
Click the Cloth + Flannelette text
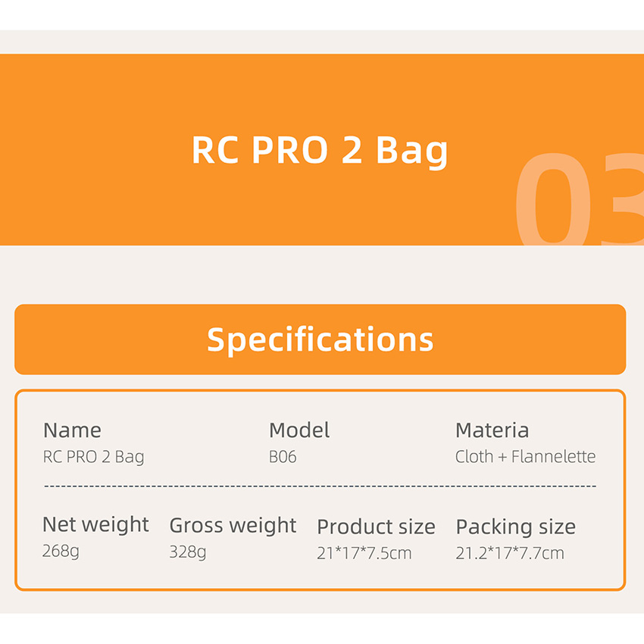pyautogui.click(x=525, y=457)
